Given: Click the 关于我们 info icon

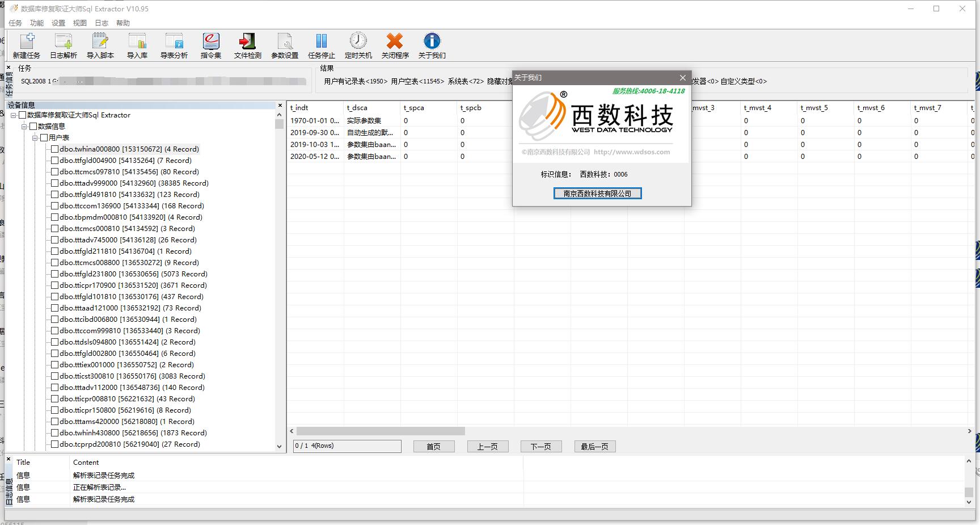Looking at the screenshot, I should click(432, 45).
